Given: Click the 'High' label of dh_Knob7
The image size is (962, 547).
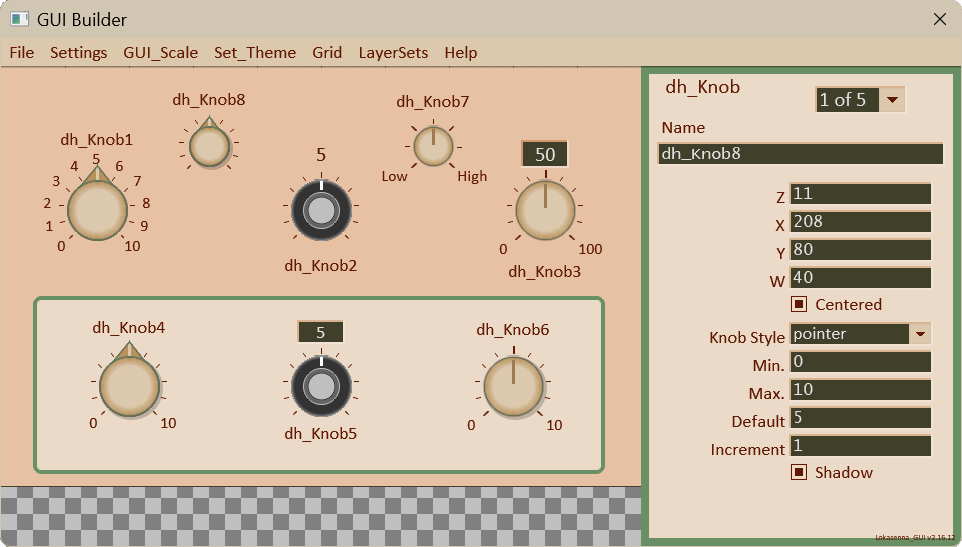Looking at the screenshot, I should click(472, 177).
